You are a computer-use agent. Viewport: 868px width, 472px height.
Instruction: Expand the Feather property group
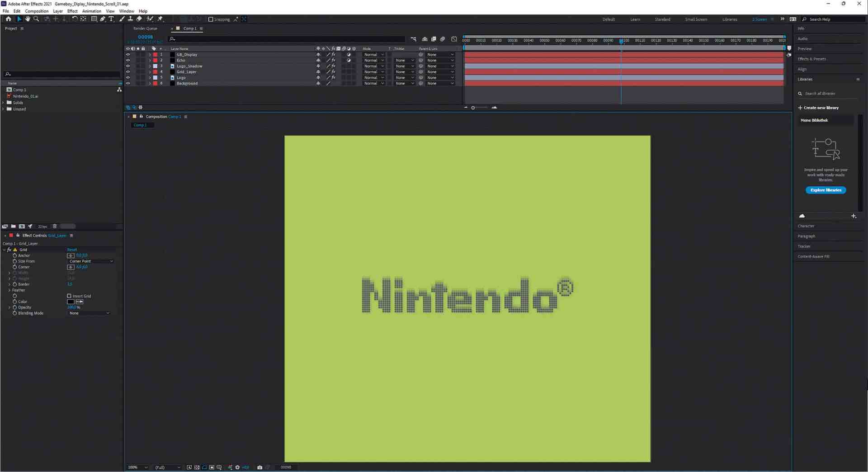tap(9, 290)
